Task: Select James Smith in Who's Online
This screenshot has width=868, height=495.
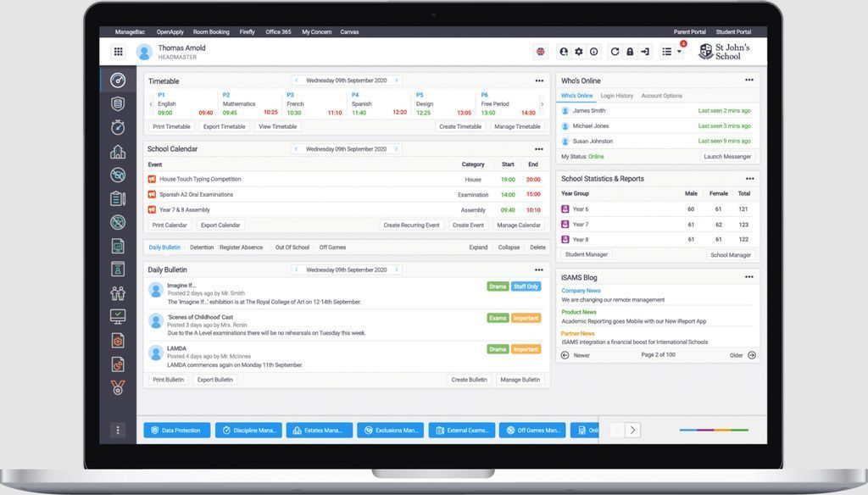Action: pyautogui.click(x=657, y=111)
